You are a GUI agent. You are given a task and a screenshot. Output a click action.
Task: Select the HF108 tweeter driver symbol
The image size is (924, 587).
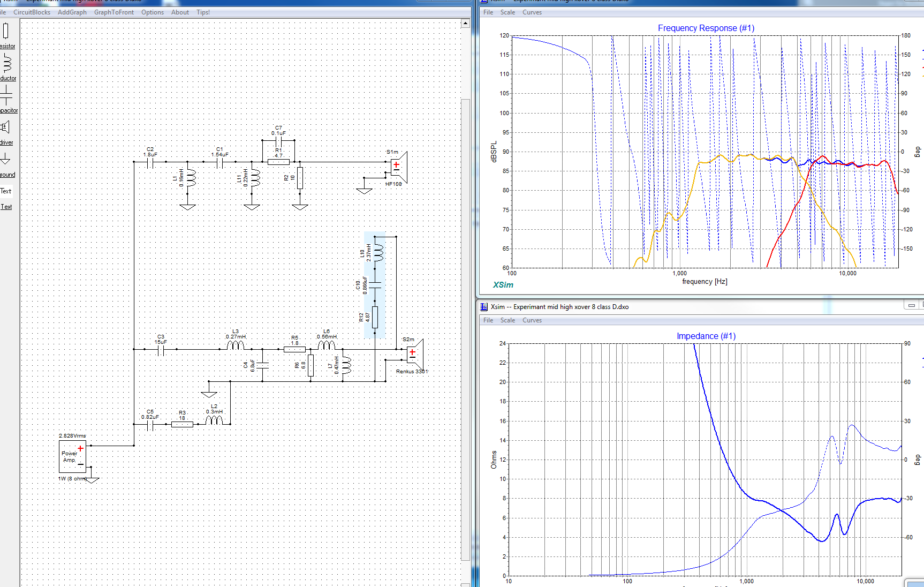pyautogui.click(x=399, y=167)
